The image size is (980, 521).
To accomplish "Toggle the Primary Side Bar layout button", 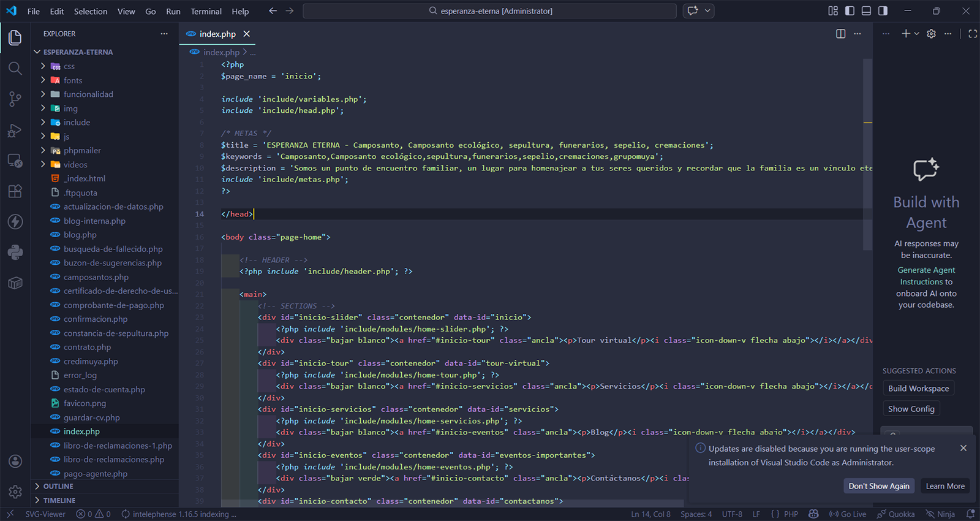I will (x=850, y=11).
